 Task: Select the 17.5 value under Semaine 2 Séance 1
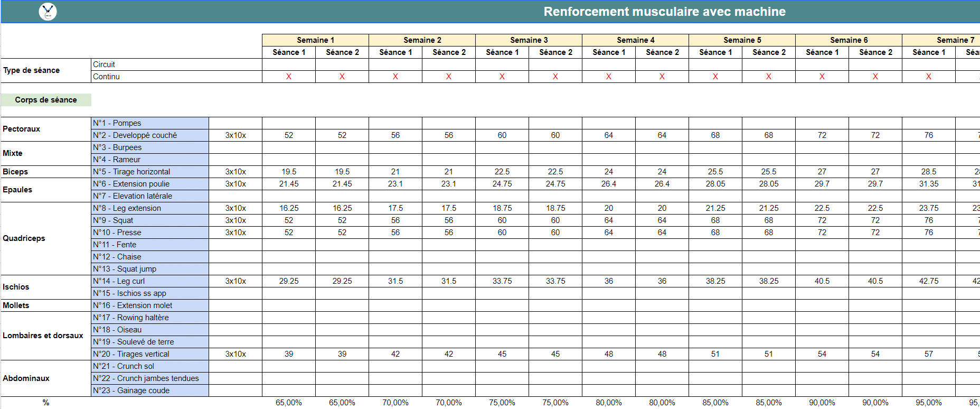(x=395, y=208)
